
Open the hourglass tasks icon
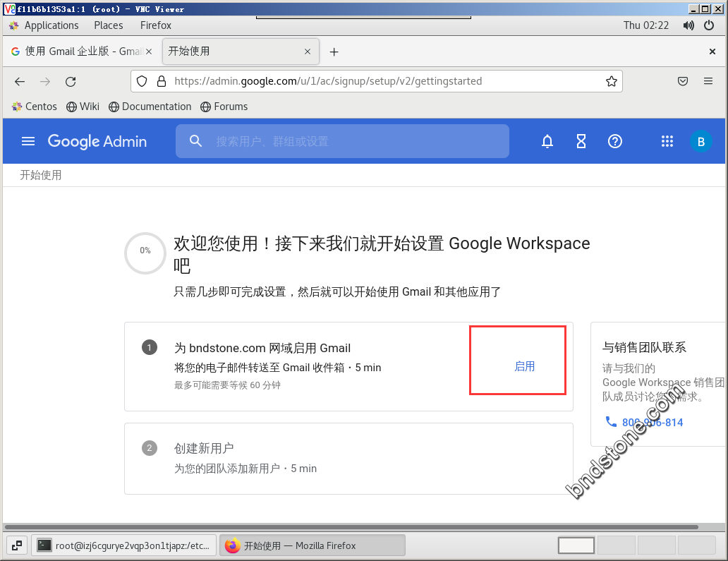click(x=581, y=141)
